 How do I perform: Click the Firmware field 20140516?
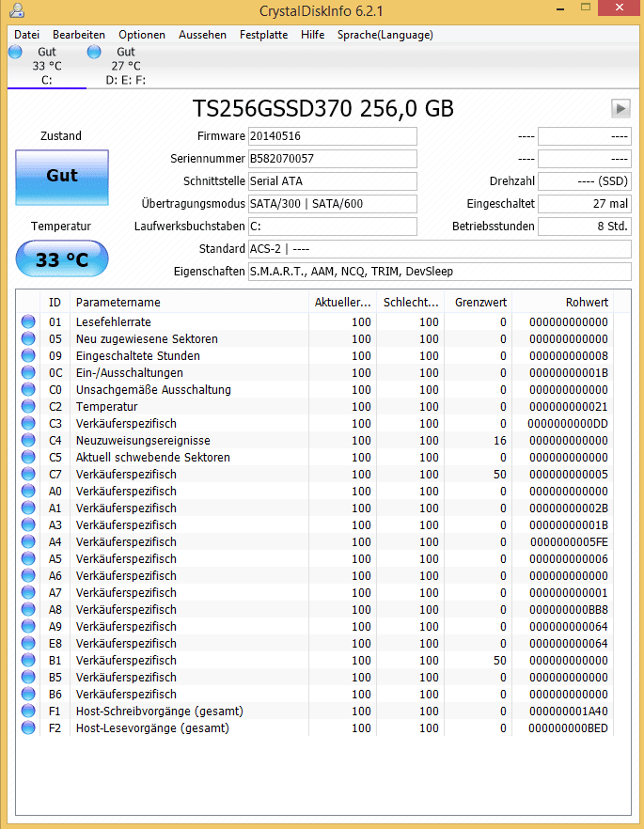333,136
